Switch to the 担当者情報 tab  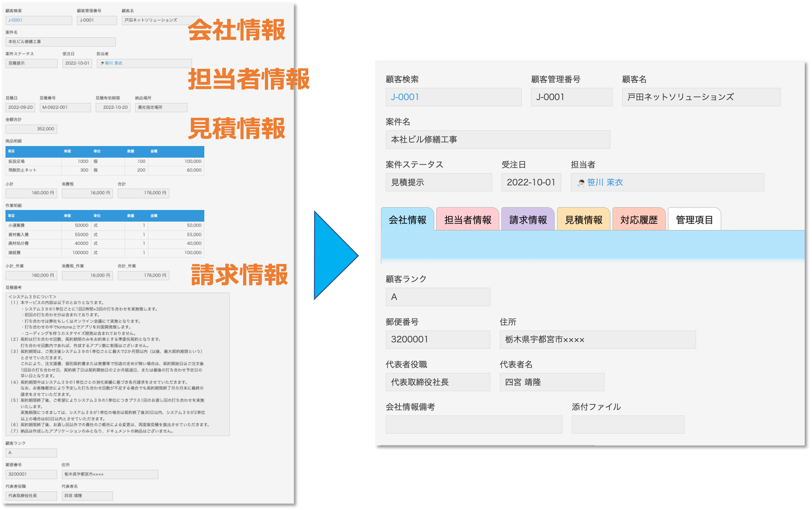click(x=467, y=220)
